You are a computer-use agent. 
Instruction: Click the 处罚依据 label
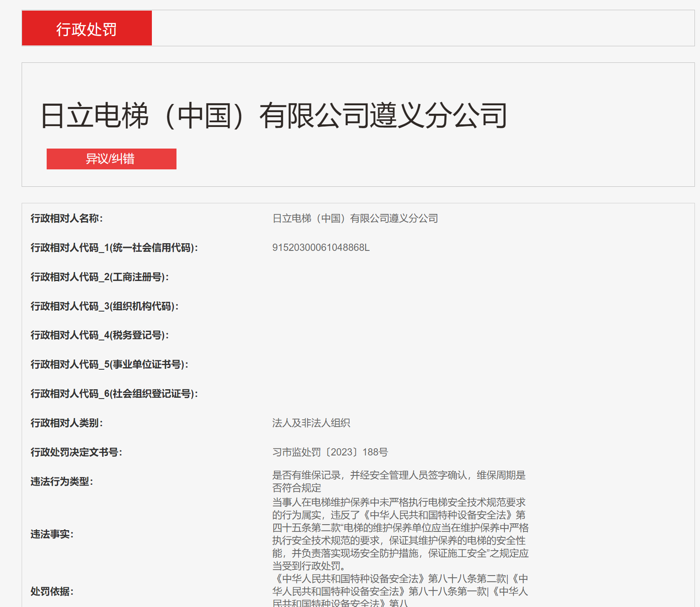[52, 591]
